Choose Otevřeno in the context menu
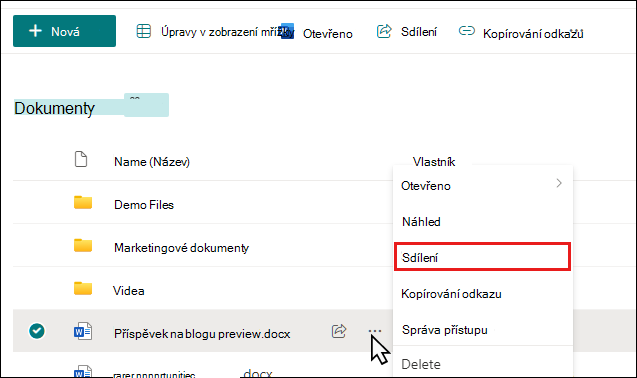 (426, 186)
